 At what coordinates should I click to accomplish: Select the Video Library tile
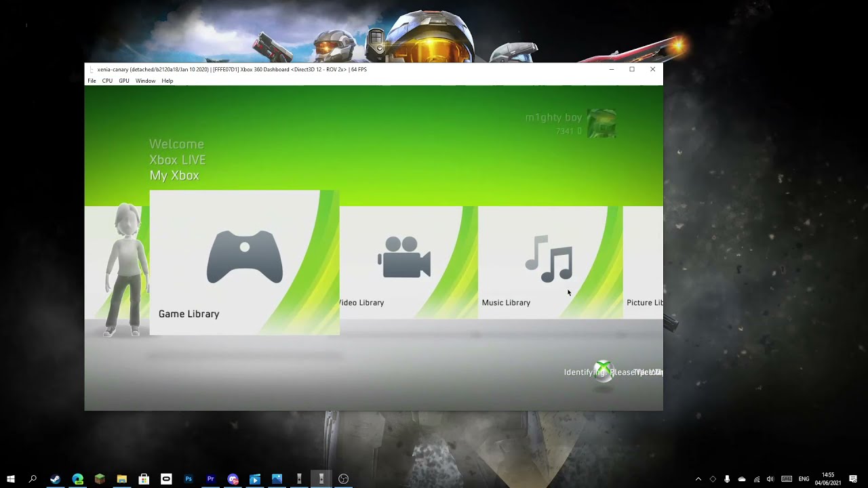pos(409,262)
